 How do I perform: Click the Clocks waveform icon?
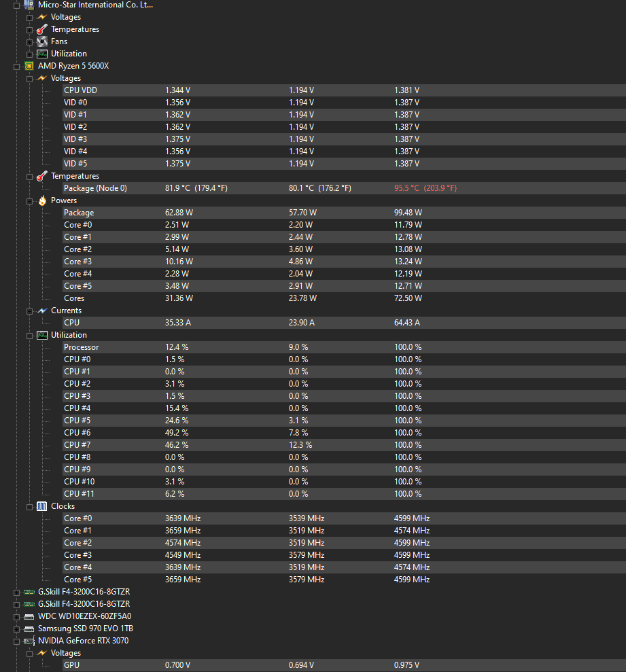point(41,506)
